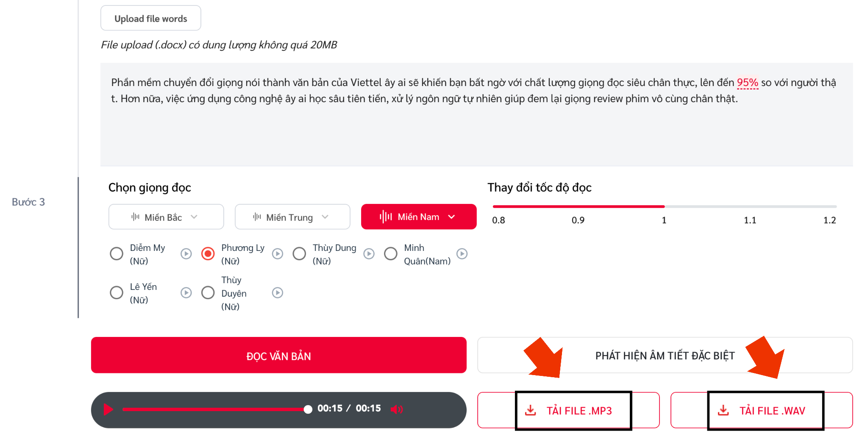Play the Thùy Duyên voice preview
Screen dimensions: 868x434
[x=278, y=293]
